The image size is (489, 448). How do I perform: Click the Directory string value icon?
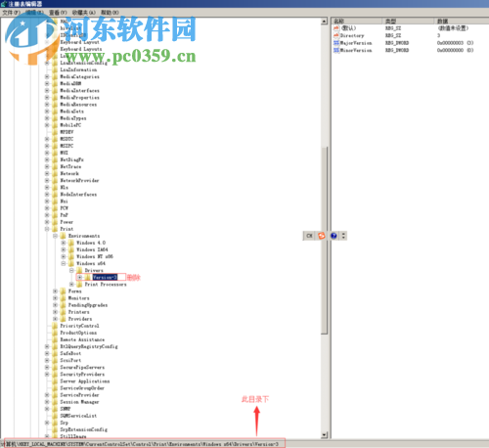coord(336,35)
